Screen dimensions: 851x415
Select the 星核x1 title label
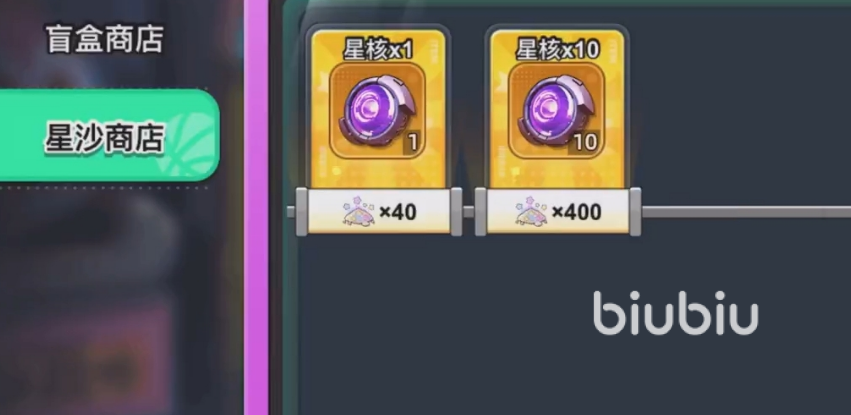pos(378,50)
